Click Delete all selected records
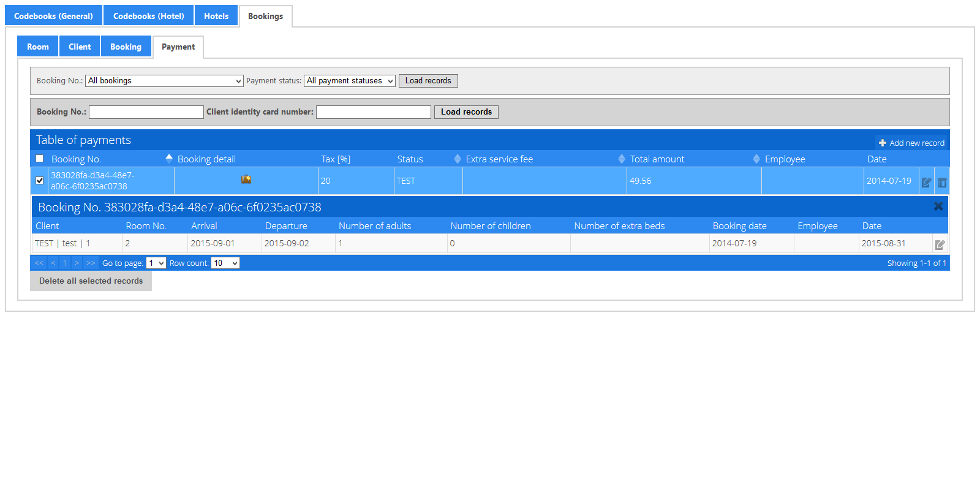Viewport: 980px width, 484px height. 91,281
